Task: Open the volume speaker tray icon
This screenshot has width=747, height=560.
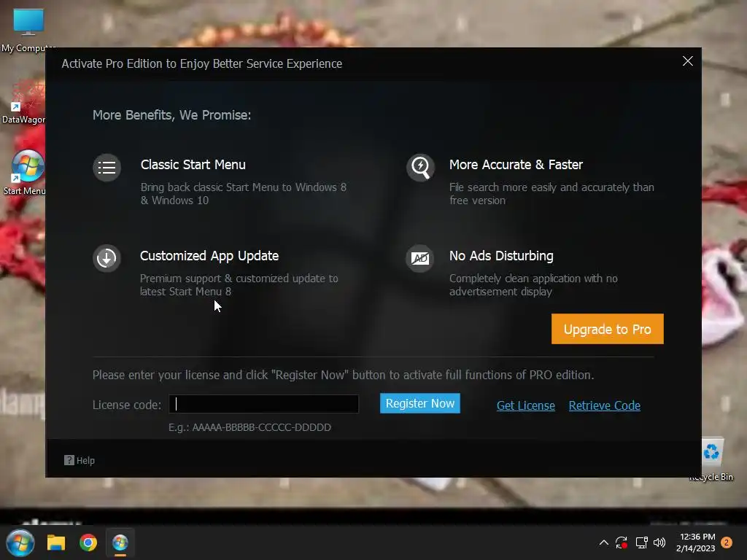Action: (x=659, y=542)
